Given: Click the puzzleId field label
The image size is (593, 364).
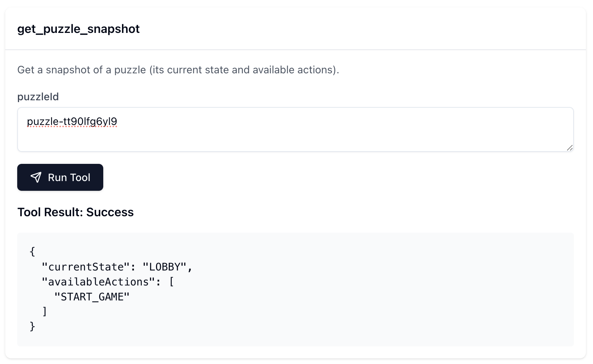Looking at the screenshot, I should pos(37,97).
